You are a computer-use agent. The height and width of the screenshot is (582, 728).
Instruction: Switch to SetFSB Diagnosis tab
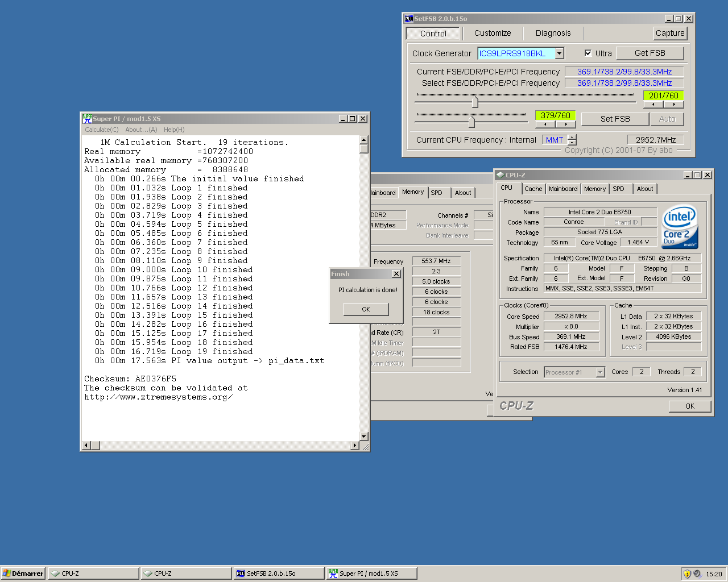[x=553, y=33]
